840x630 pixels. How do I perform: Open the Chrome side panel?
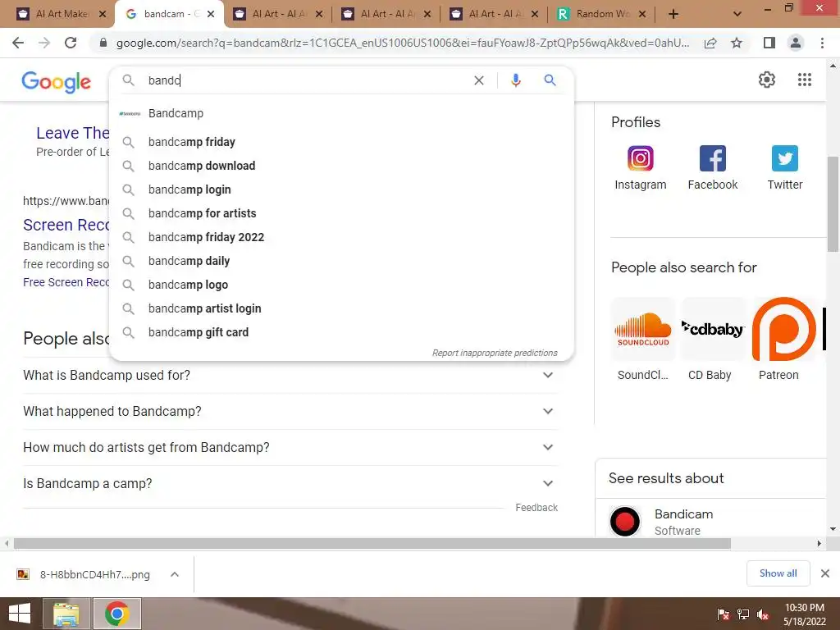click(769, 43)
